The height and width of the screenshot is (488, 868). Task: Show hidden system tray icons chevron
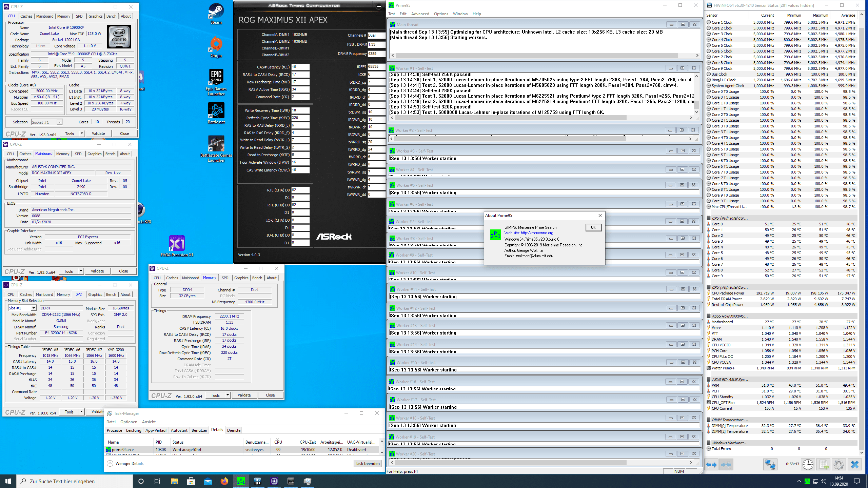coord(799,481)
